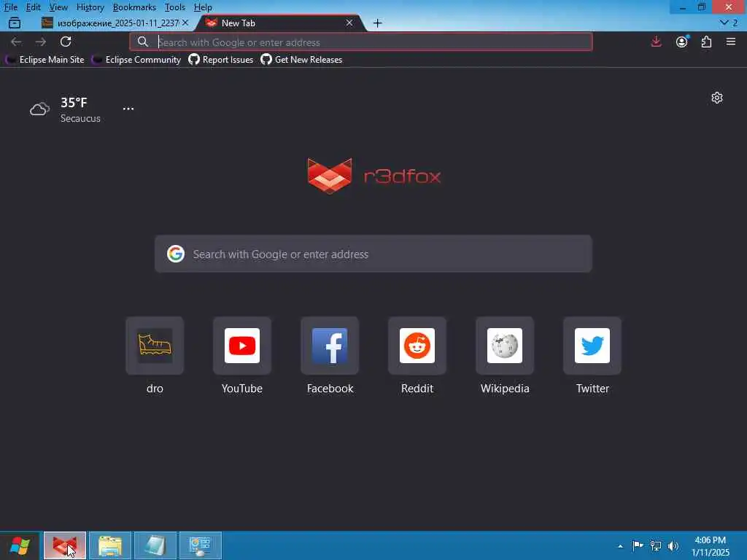
Task: Click the Secaucus weather location
Action: pos(80,119)
